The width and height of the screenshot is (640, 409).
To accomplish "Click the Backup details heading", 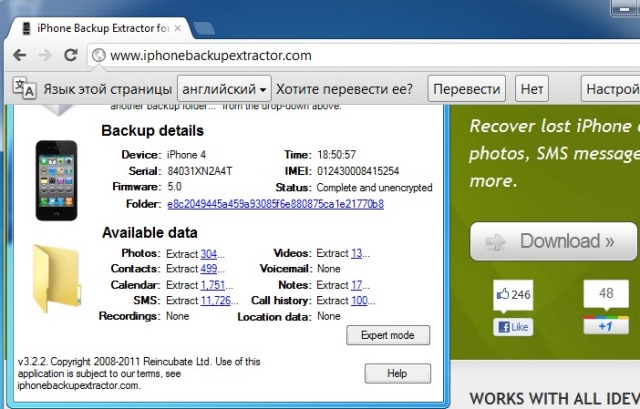I will click(x=152, y=131).
